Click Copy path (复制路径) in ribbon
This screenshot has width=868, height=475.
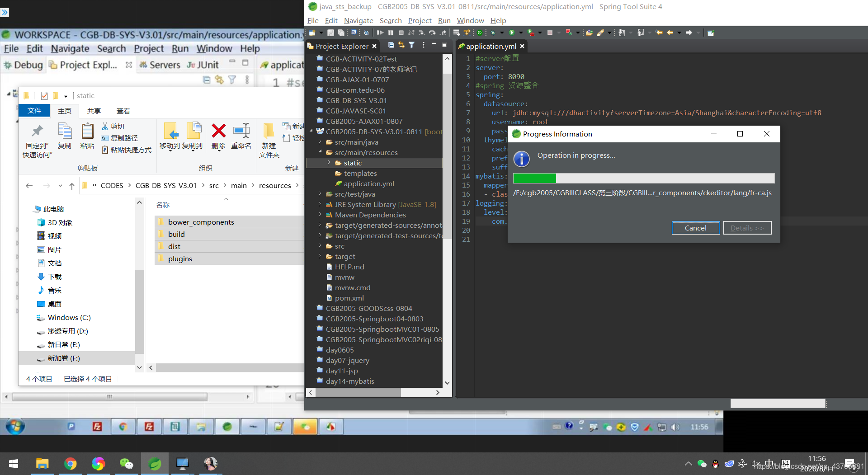119,138
